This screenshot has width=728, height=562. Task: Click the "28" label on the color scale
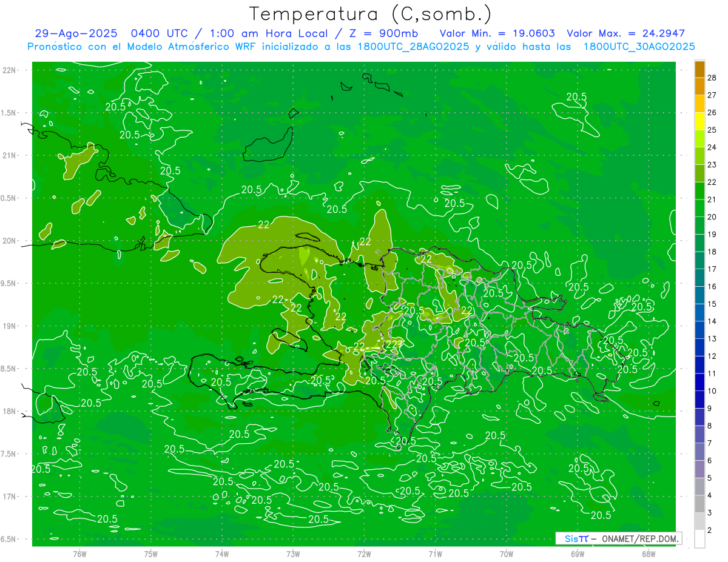click(x=712, y=78)
